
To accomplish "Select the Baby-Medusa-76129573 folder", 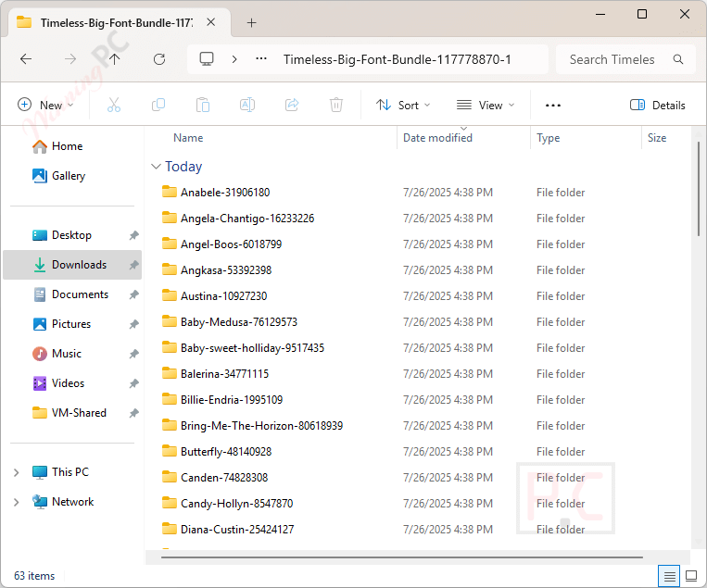I will (239, 322).
